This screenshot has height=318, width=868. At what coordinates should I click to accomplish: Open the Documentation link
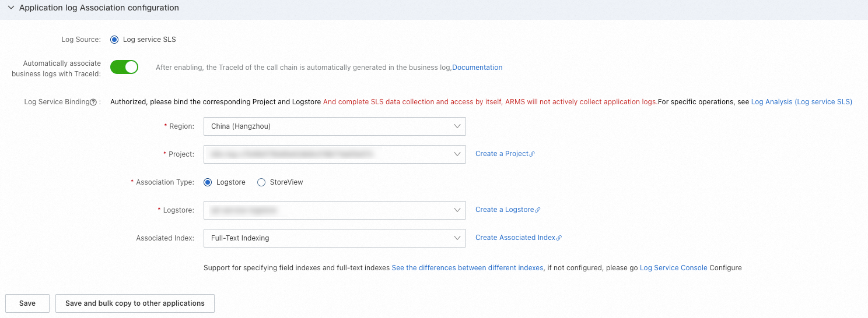pos(477,68)
